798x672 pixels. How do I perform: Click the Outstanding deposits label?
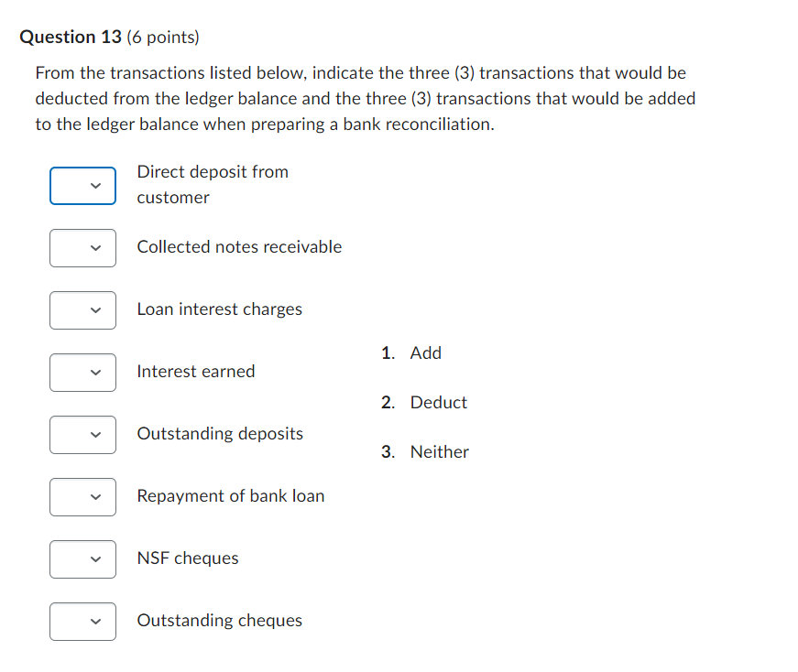tap(220, 433)
